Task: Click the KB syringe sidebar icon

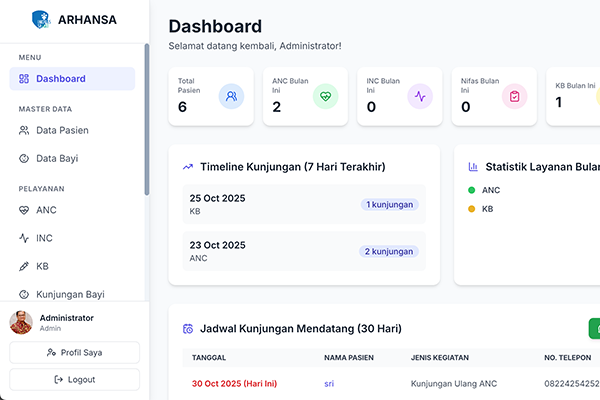Action: (24, 266)
